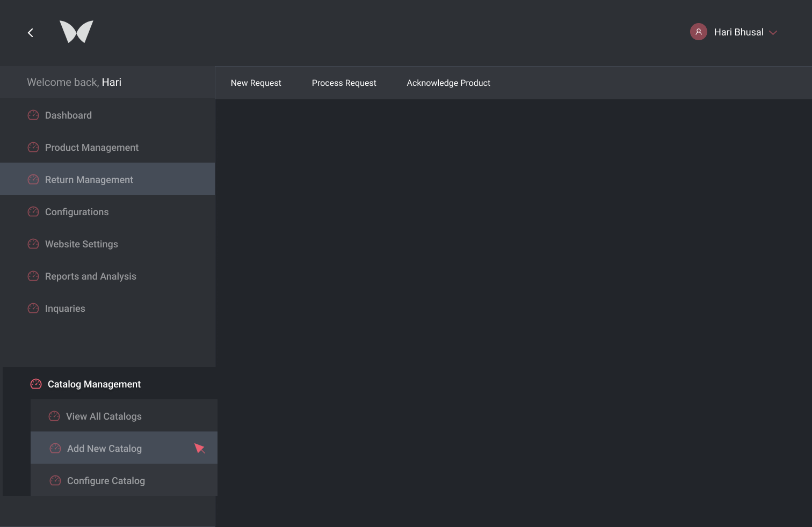Click the gauge icon beside Dashboard
This screenshot has width=812, height=527.
point(33,115)
